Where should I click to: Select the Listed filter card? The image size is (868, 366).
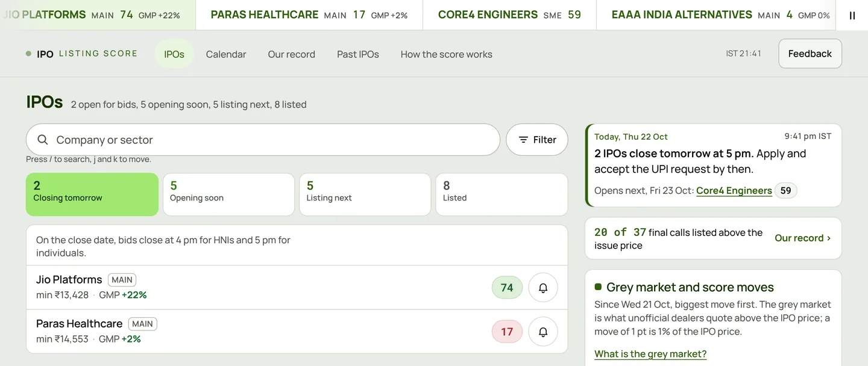coord(502,194)
